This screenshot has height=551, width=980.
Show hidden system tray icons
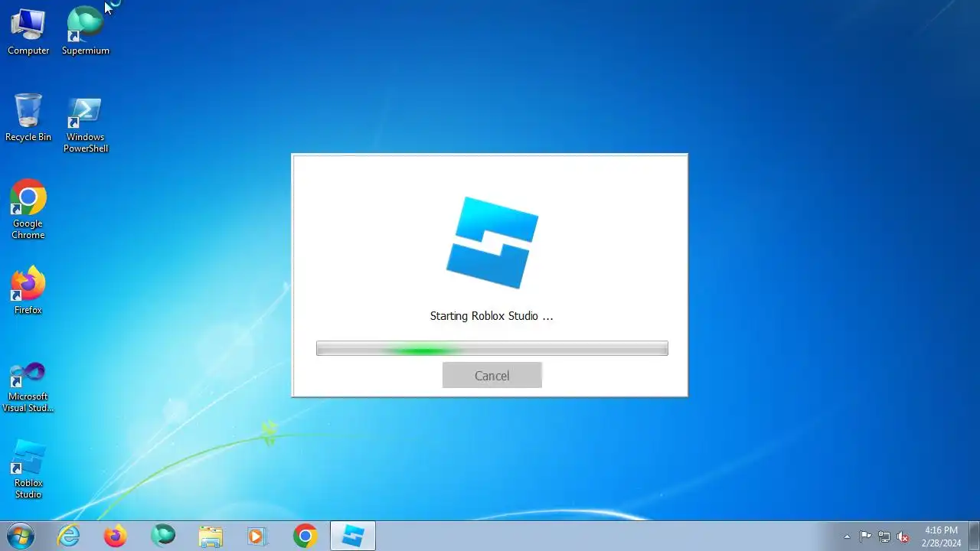coord(847,536)
